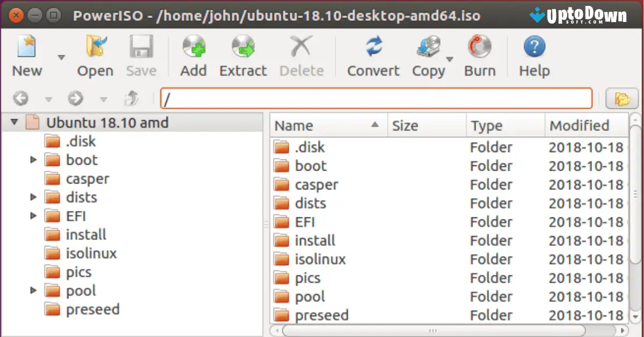Open the Convert image tool
This screenshot has height=337, width=644.
click(373, 54)
